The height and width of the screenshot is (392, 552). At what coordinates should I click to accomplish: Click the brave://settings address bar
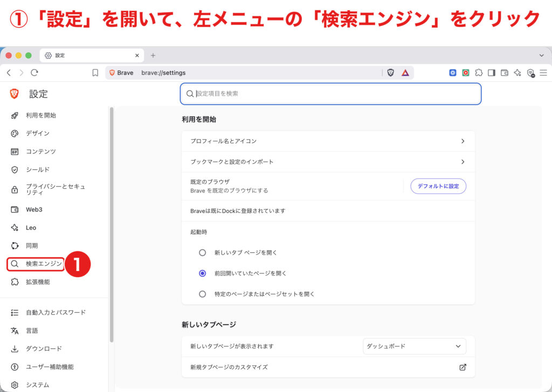pyautogui.click(x=260, y=73)
